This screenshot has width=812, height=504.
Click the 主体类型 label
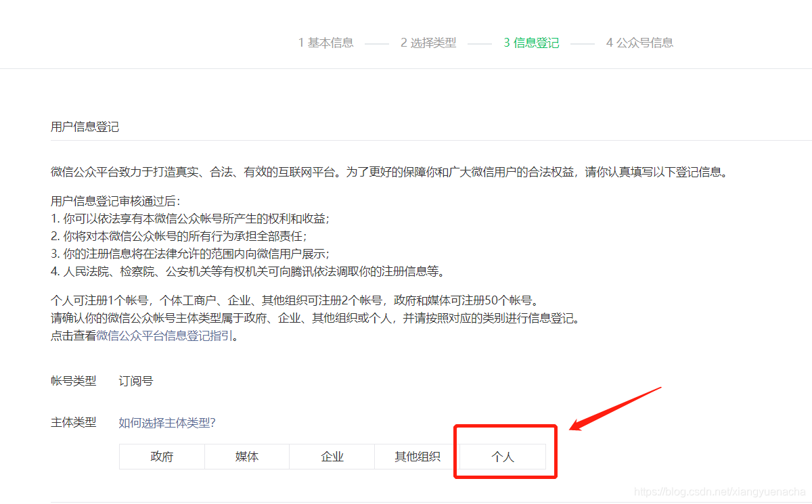[74, 423]
